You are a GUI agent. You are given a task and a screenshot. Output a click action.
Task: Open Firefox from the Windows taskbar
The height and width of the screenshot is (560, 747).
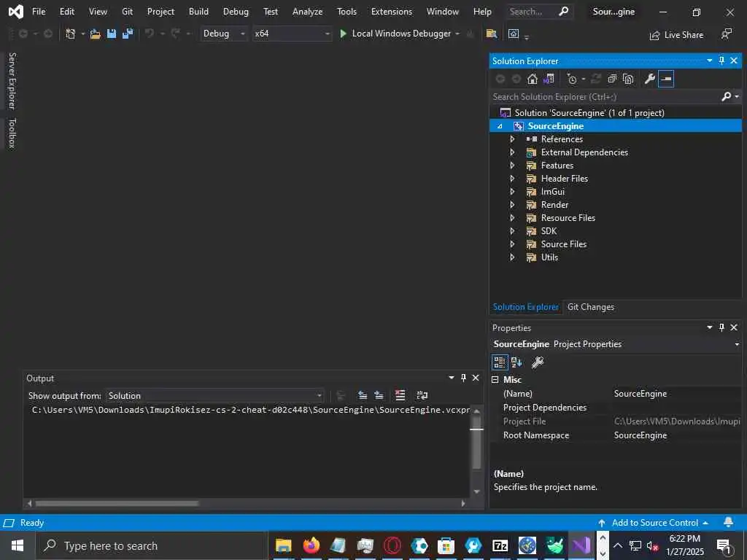(x=311, y=545)
